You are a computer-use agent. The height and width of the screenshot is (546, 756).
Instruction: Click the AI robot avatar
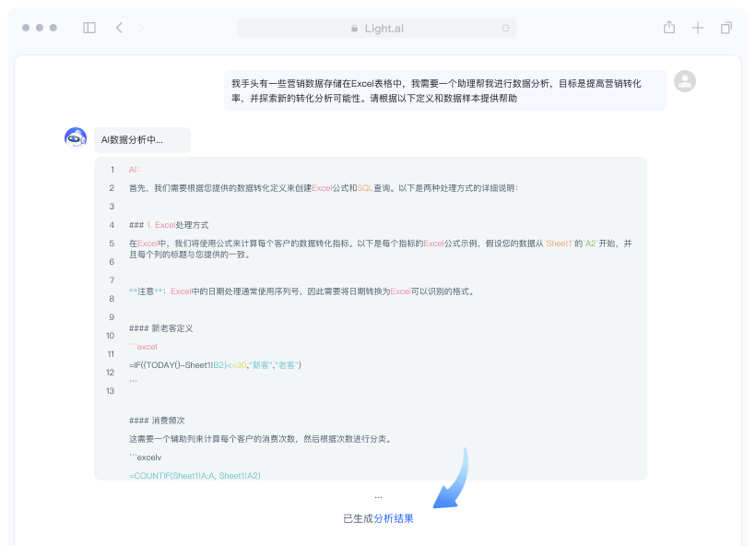coord(76,138)
